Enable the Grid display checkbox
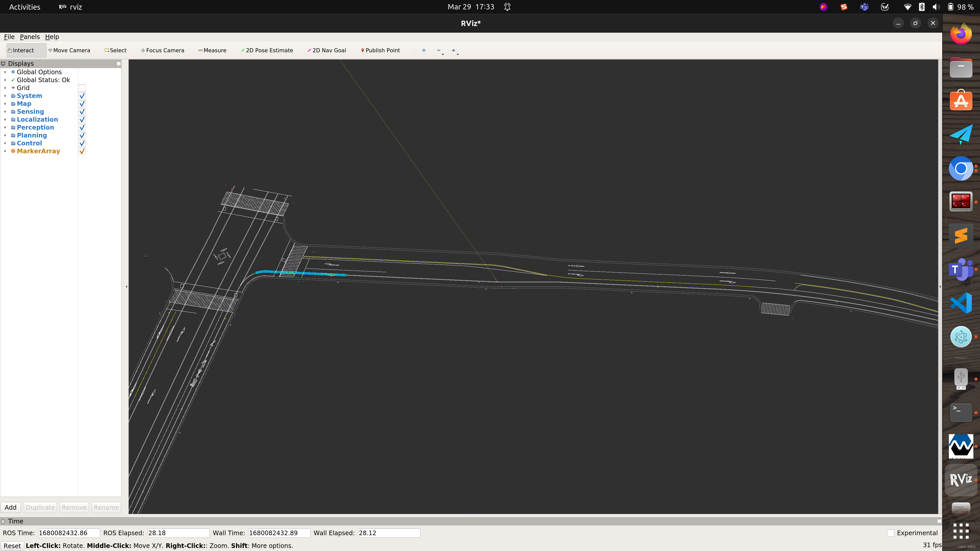Screen dimensions: 980x551 (x=82, y=88)
